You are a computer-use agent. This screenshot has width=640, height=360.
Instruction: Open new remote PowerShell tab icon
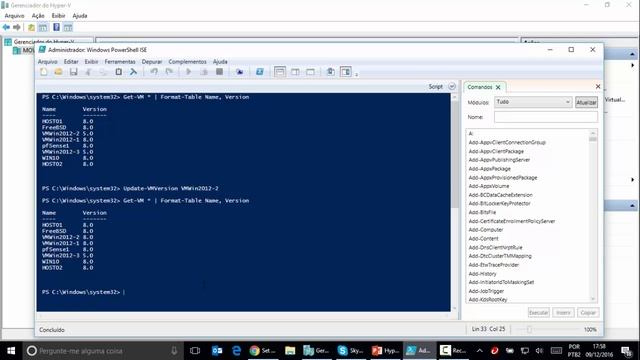point(240,72)
